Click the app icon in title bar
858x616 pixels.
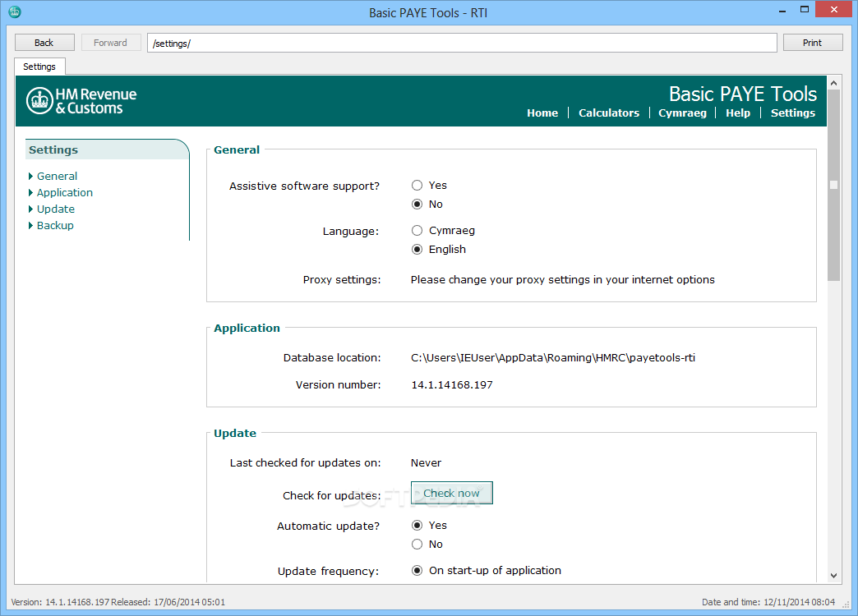click(15, 11)
